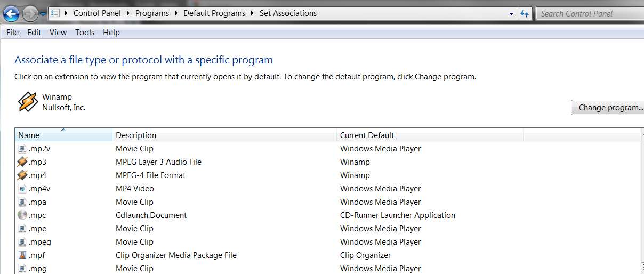Go to Control Panel breadcrumb
Image resolution: width=644 pixels, height=274 pixels.
tap(97, 13)
